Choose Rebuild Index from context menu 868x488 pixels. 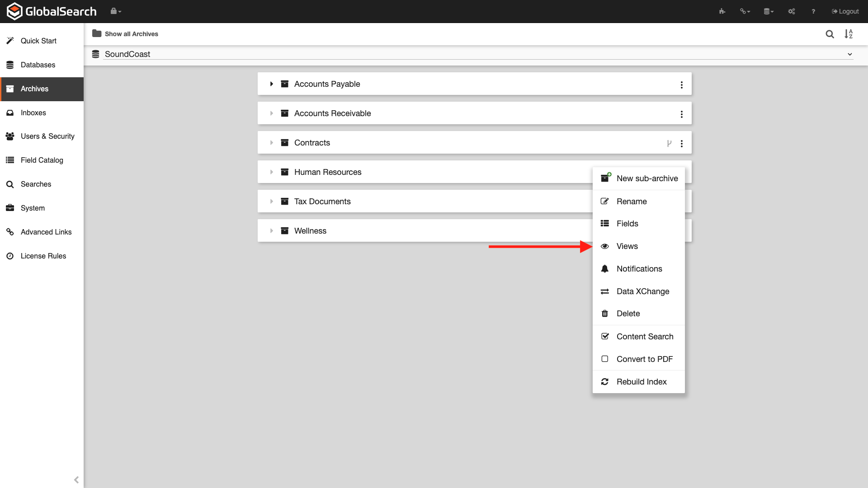(638, 382)
